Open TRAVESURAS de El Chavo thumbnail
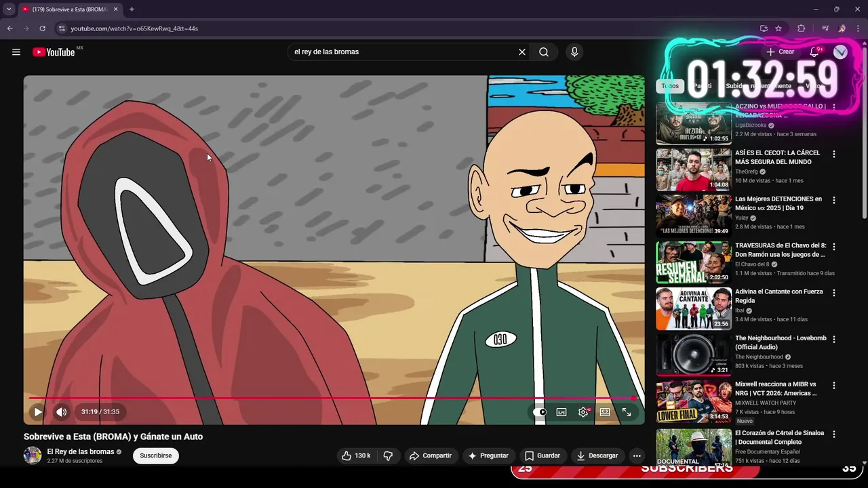Viewport: 868px width, 488px height. [693, 262]
